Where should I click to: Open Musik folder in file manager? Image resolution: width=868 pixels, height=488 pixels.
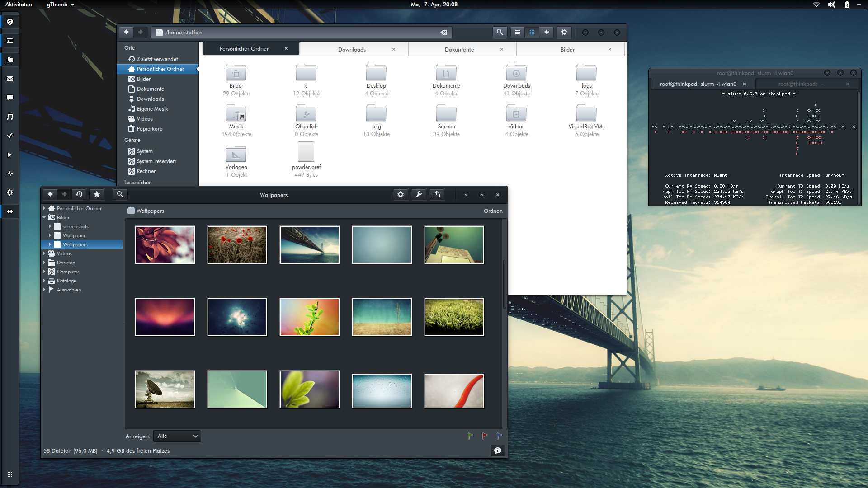(236, 120)
